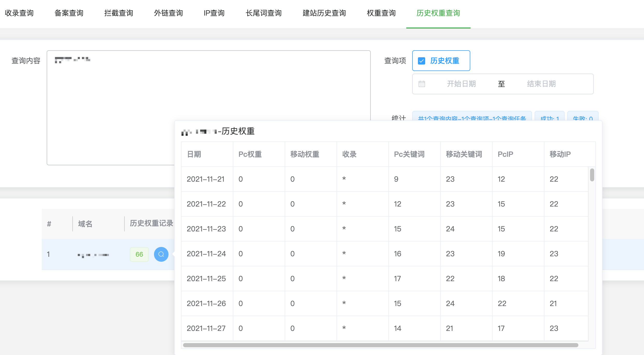Click the blue magnifier icon beside 66
644x355 pixels.
(x=161, y=254)
